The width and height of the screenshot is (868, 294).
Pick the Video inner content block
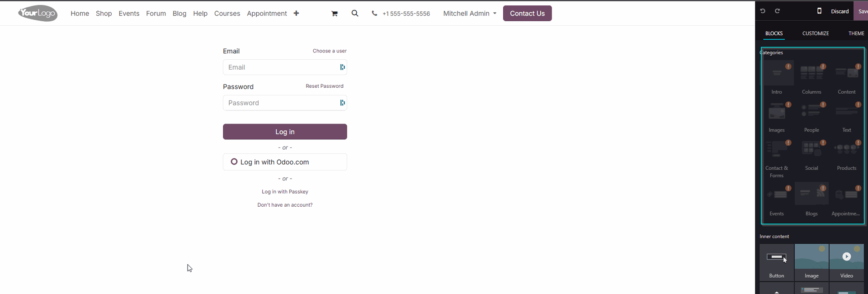846,261
